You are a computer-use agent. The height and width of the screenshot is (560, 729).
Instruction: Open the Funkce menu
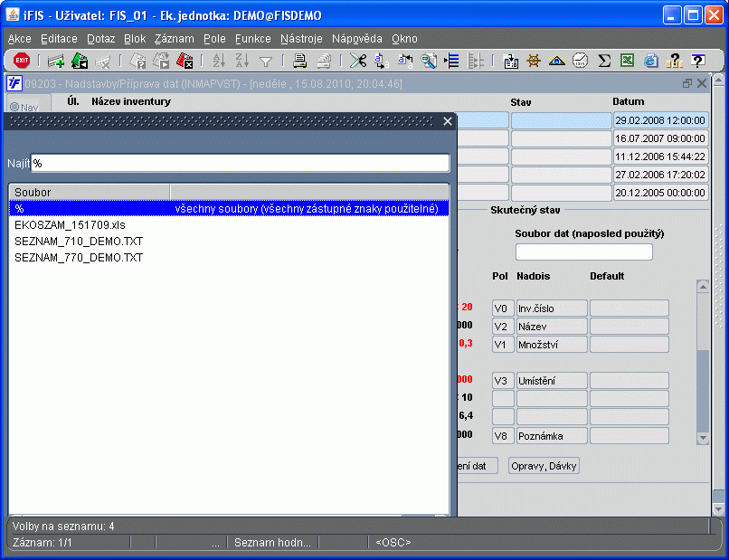click(x=253, y=39)
